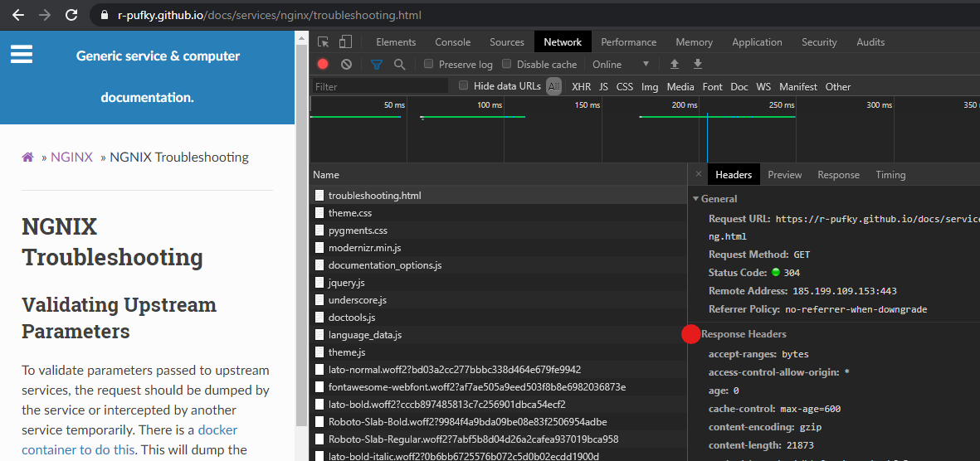980x461 pixels.
Task: Reload the page in the browser
Action: tap(71, 15)
